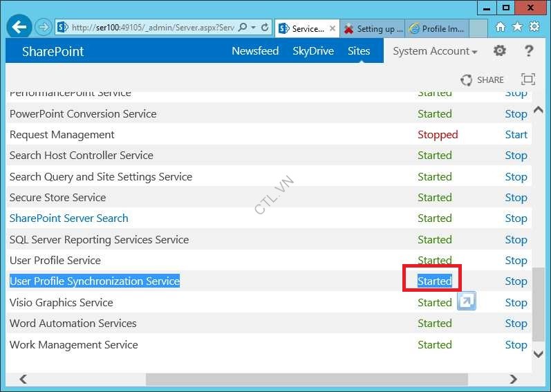The height and width of the screenshot is (392, 551).
Task: Click the browser Home icon
Action: click(501, 27)
